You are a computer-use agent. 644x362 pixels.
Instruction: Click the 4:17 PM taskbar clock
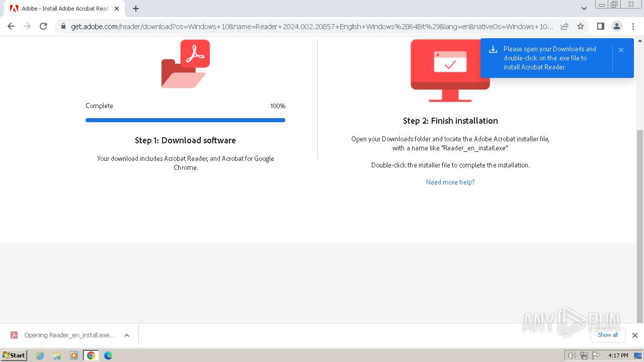pos(618,355)
